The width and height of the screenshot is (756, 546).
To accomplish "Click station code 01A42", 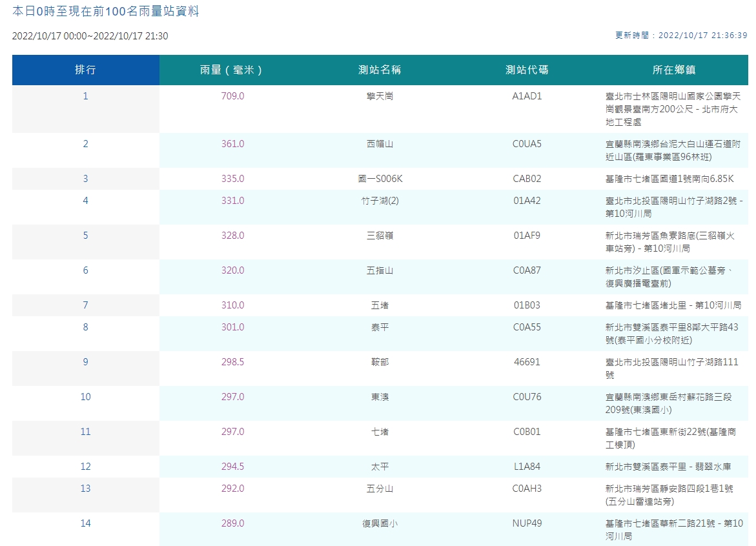I will (527, 201).
